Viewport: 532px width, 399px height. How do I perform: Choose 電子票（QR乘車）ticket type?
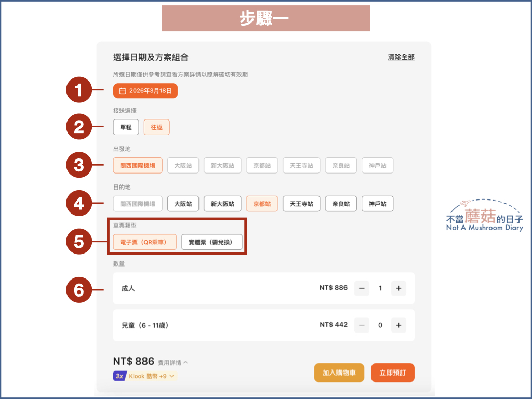pyautogui.click(x=144, y=242)
